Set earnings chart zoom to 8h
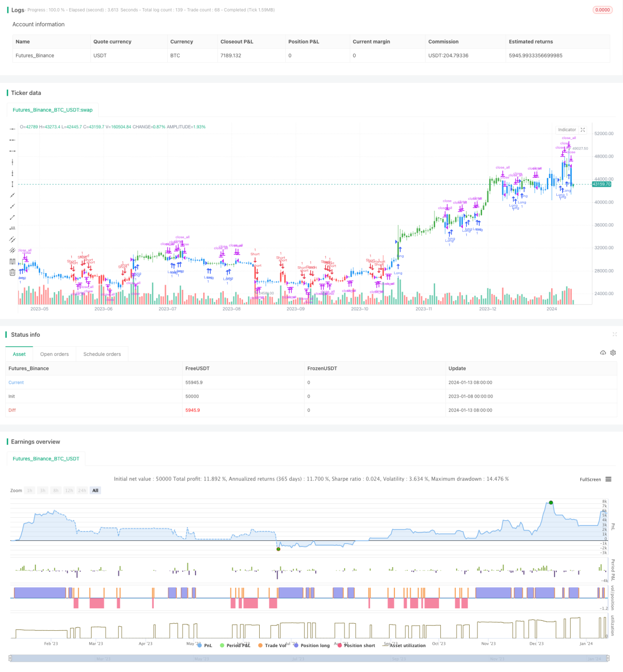Viewport: 623px width, 672px height. coord(56,490)
